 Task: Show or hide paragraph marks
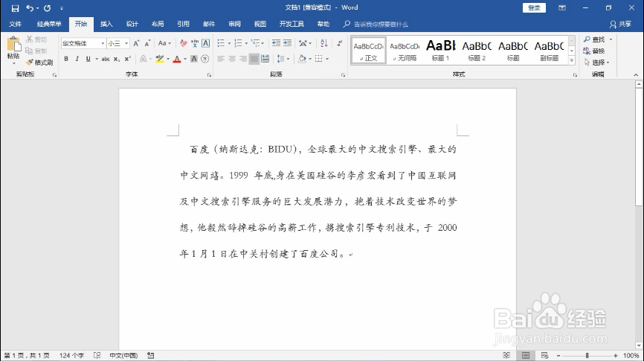point(339,43)
